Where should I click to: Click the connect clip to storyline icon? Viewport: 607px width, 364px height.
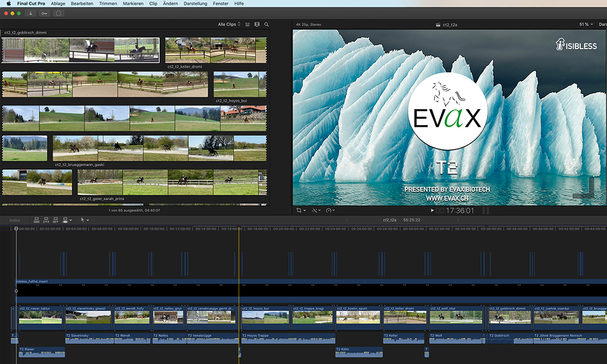click(37, 220)
